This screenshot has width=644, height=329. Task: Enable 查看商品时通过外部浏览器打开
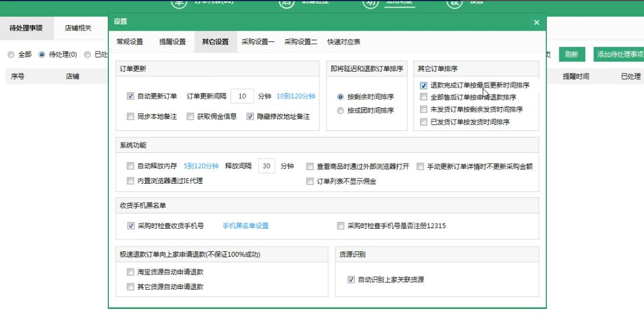[310, 167]
